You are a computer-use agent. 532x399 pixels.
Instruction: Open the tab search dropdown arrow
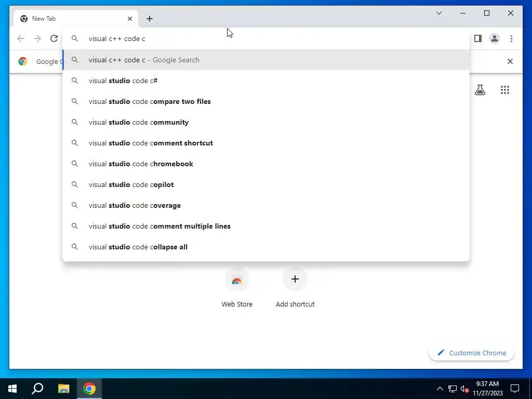coord(438,13)
